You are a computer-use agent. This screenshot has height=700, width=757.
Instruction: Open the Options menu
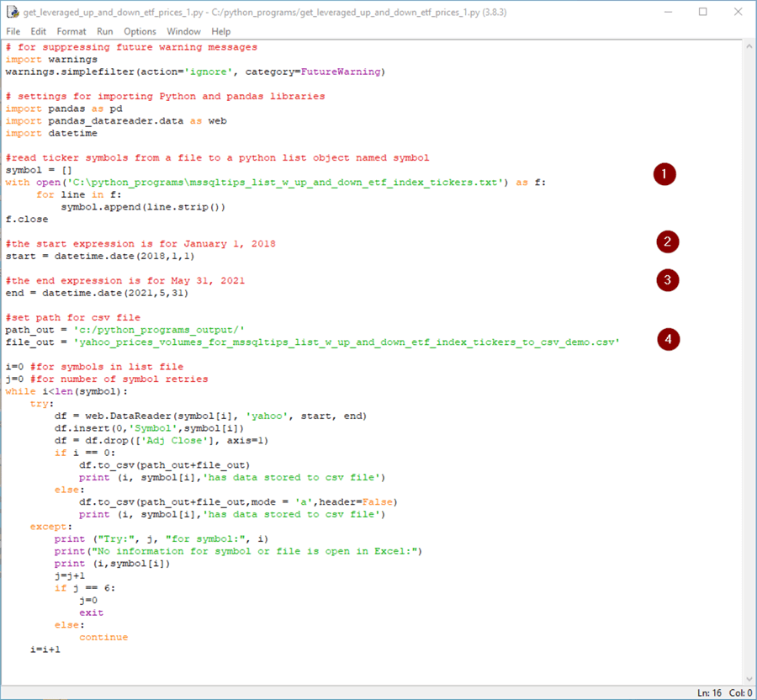click(x=140, y=31)
